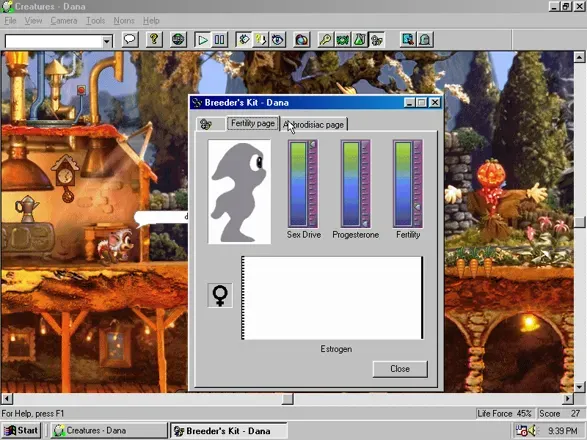Open the green creature kit toolbar icon

343,40
